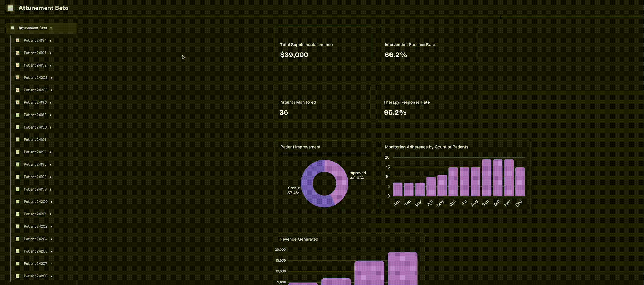Collapse the Attunement Beta sidebar dropdown arrow
Screen dimensions: 644x285
tap(51, 28)
